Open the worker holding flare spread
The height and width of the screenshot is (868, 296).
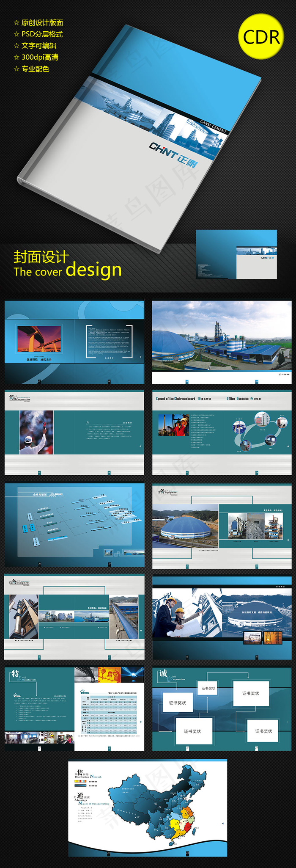point(74,433)
